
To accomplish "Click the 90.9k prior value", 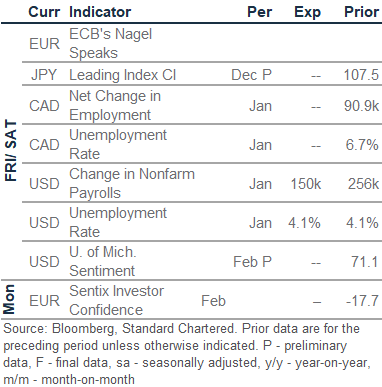I will coord(361,106).
